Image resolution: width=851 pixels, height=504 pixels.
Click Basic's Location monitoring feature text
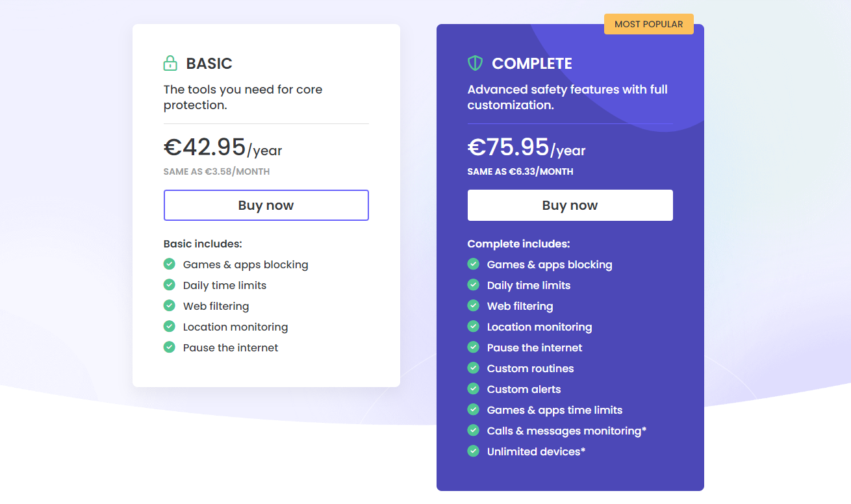(235, 327)
